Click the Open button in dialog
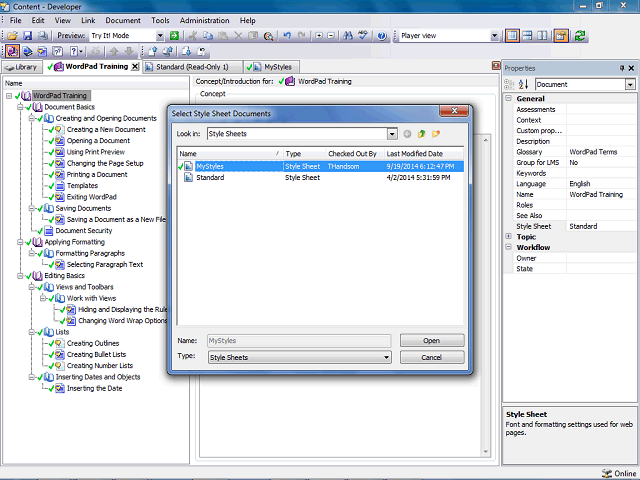Screen dimensions: 640x480 pyautogui.click(x=432, y=341)
